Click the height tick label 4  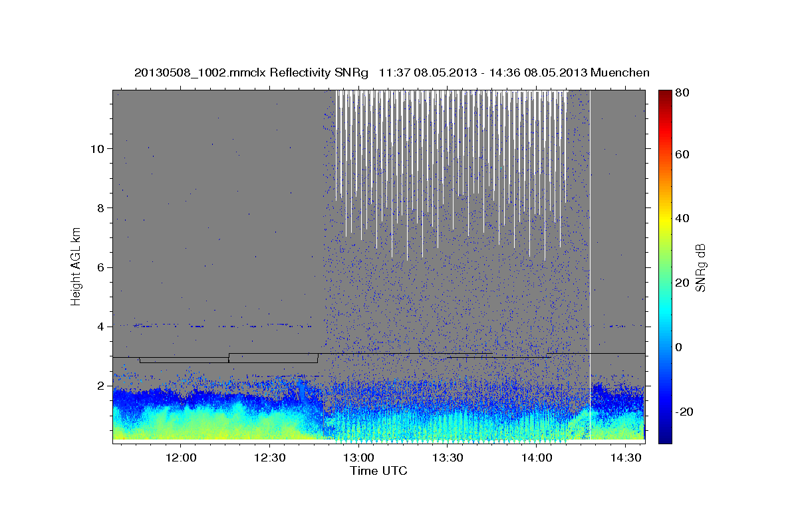[x=99, y=327]
